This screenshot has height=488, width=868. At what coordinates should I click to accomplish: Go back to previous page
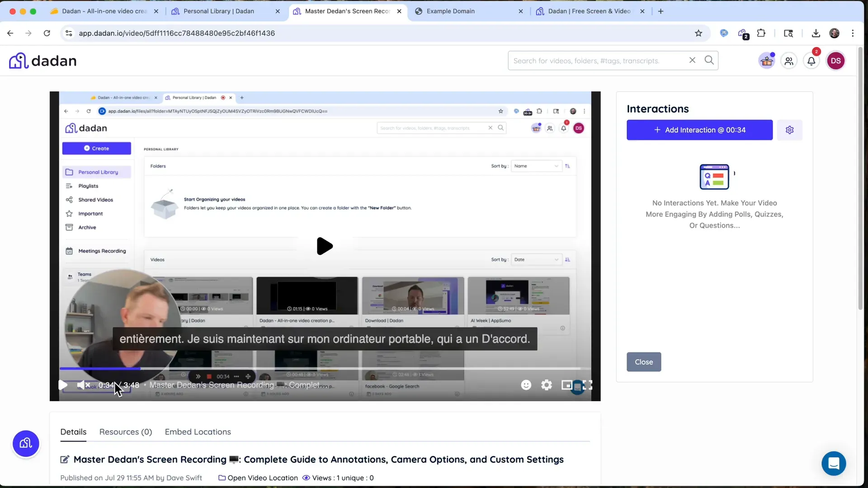click(x=10, y=33)
